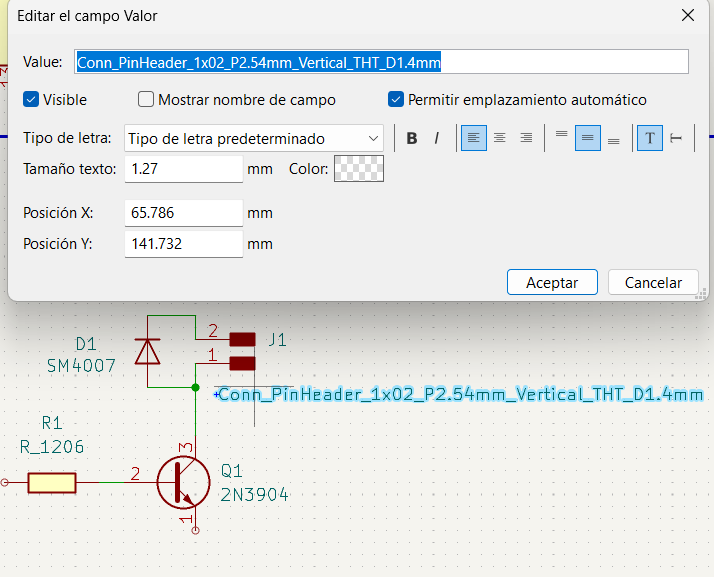
Task: Select the D1 diode symbol in schematic
Action: pyautogui.click(x=148, y=352)
